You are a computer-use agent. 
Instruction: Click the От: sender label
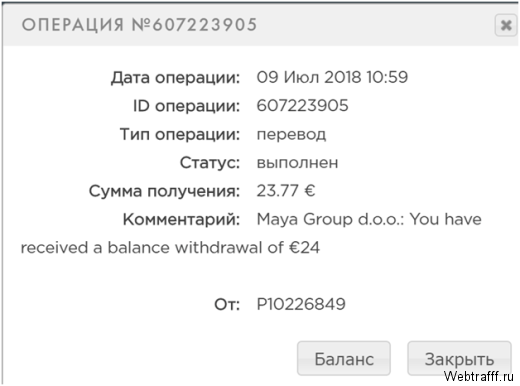227,304
